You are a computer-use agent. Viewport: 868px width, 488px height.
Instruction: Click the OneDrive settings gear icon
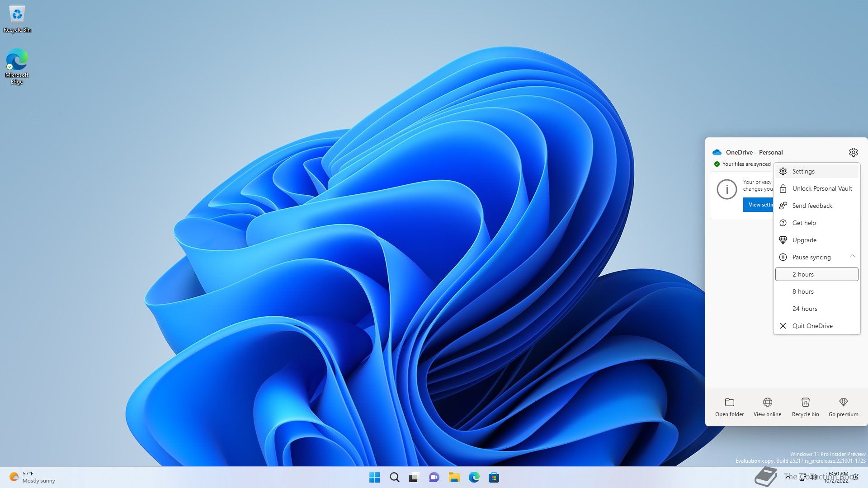(853, 152)
